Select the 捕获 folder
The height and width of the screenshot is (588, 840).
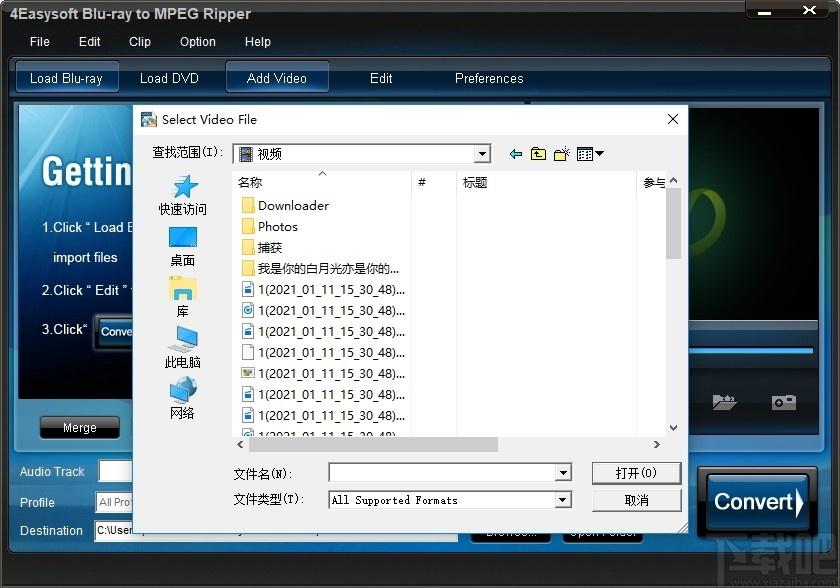pyautogui.click(x=262, y=247)
